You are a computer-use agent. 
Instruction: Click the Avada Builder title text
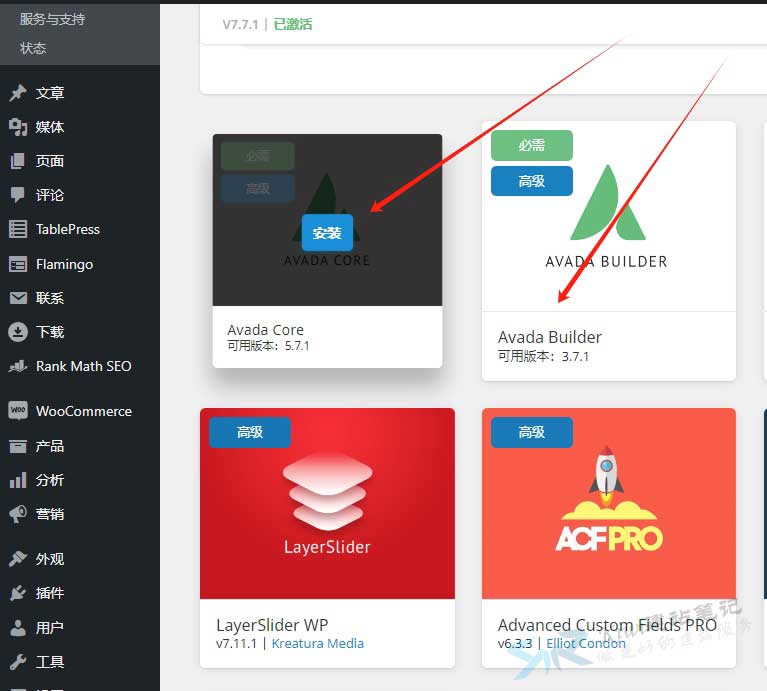[x=550, y=337]
